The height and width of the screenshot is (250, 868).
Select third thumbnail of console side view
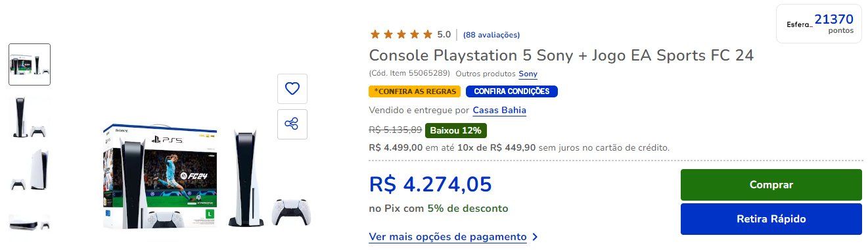click(30, 170)
